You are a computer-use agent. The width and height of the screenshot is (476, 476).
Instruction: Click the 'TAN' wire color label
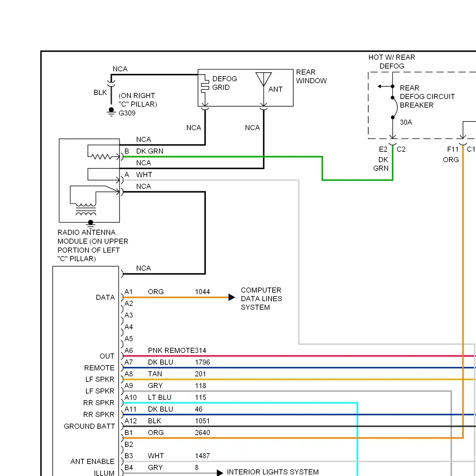pos(155,374)
